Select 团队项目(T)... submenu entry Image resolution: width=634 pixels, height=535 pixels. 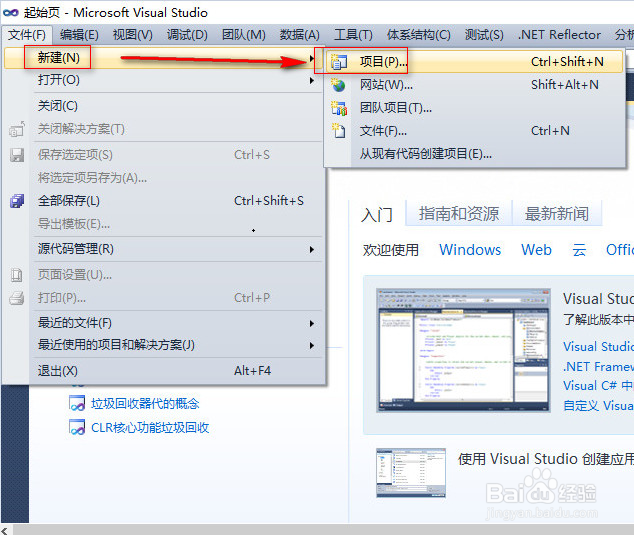click(x=474, y=108)
